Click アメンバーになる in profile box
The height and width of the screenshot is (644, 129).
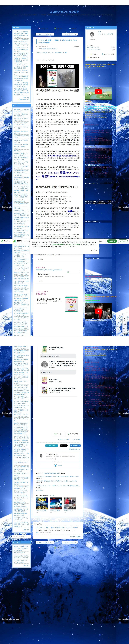tap(108, 54)
